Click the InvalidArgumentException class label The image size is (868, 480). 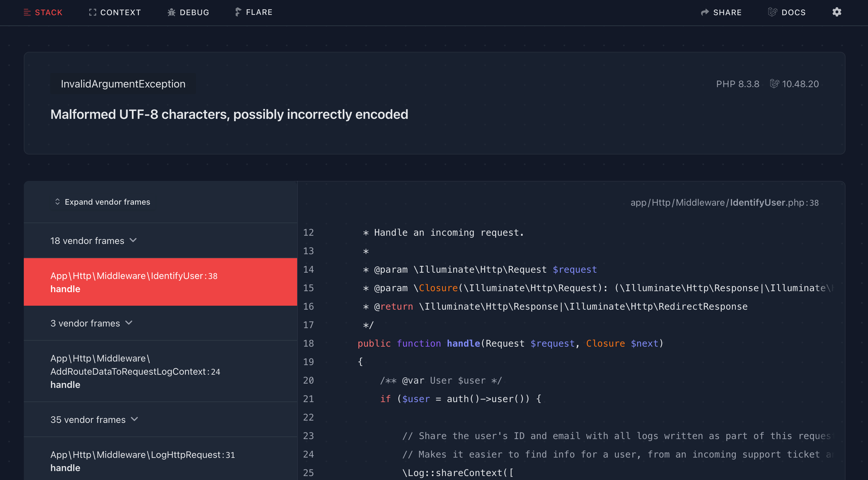[123, 84]
